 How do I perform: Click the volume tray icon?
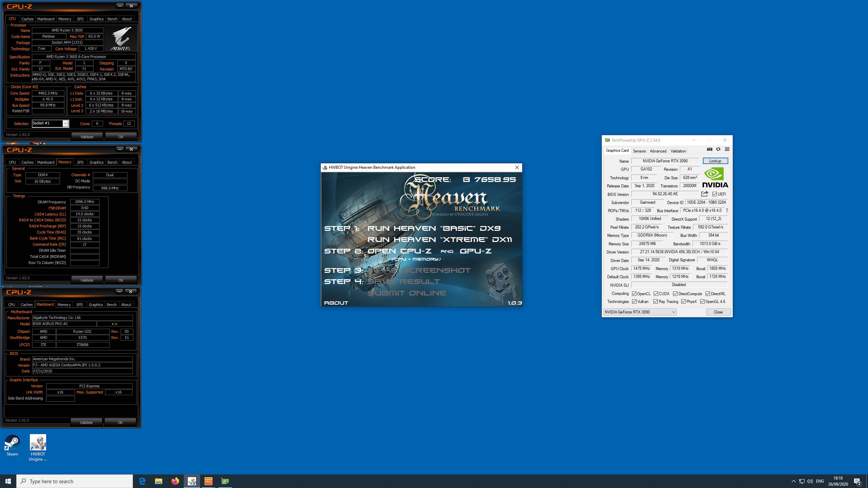810,481
